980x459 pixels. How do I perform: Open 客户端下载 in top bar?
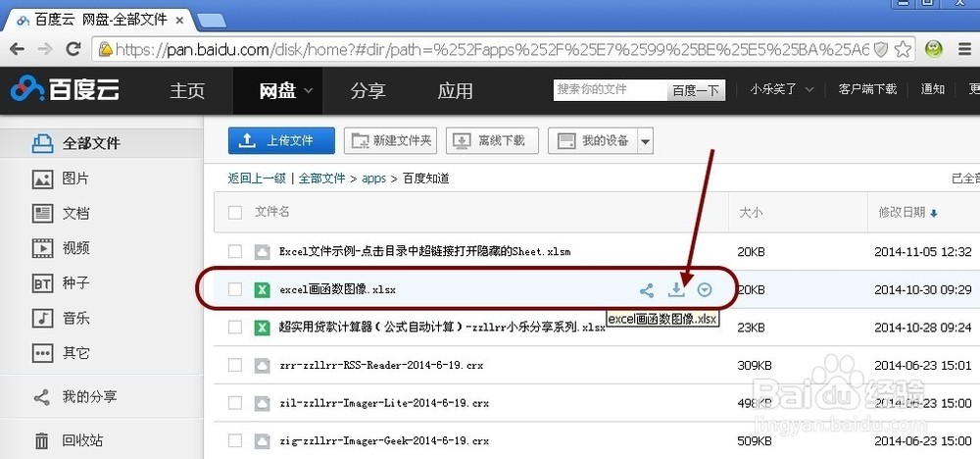[x=867, y=89]
